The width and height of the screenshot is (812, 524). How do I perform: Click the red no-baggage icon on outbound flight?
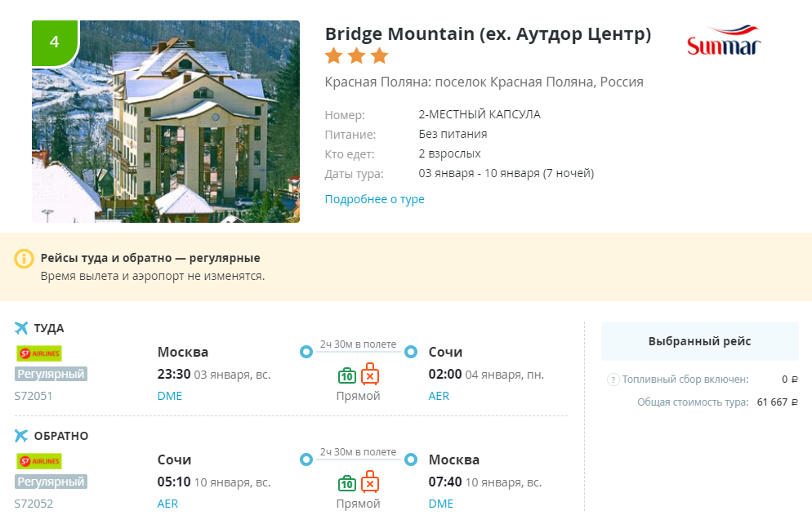point(370,374)
